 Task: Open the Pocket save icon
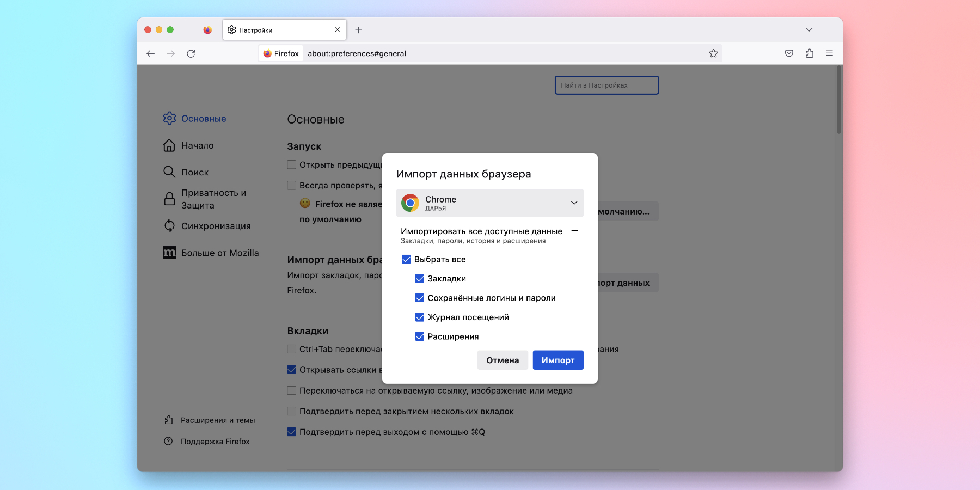[789, 53]
